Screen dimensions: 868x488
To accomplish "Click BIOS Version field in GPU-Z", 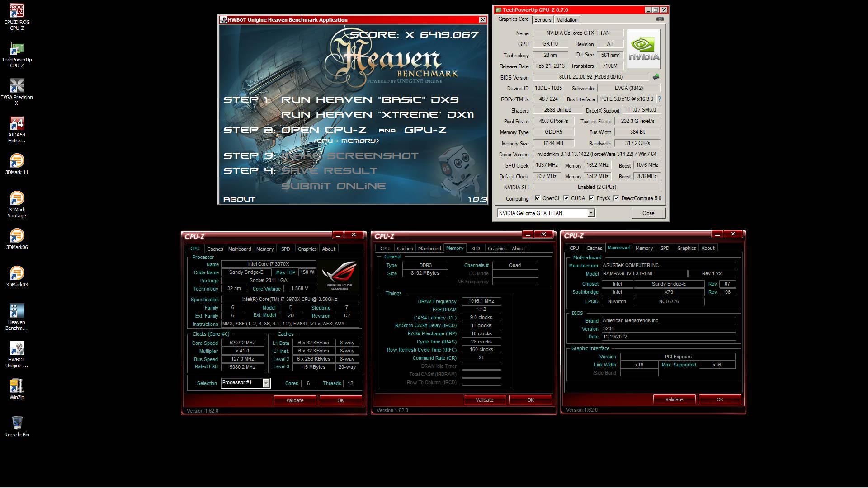I will 590,77.
